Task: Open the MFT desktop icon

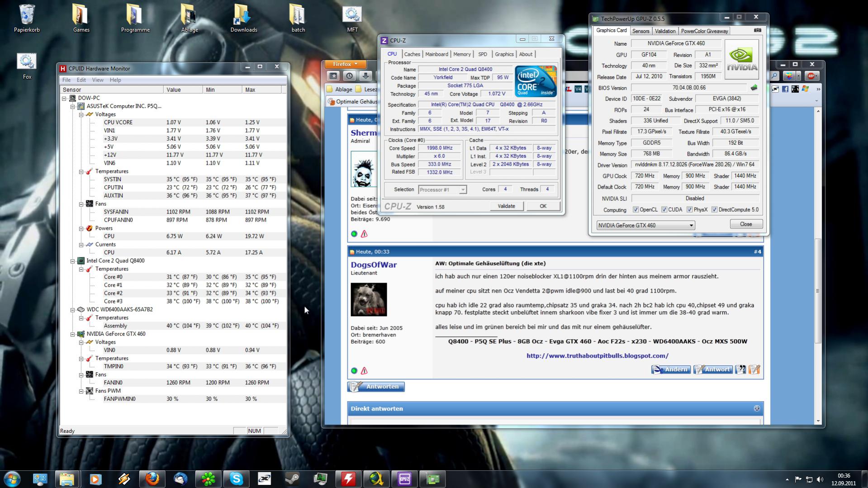Action: (352, 18)
